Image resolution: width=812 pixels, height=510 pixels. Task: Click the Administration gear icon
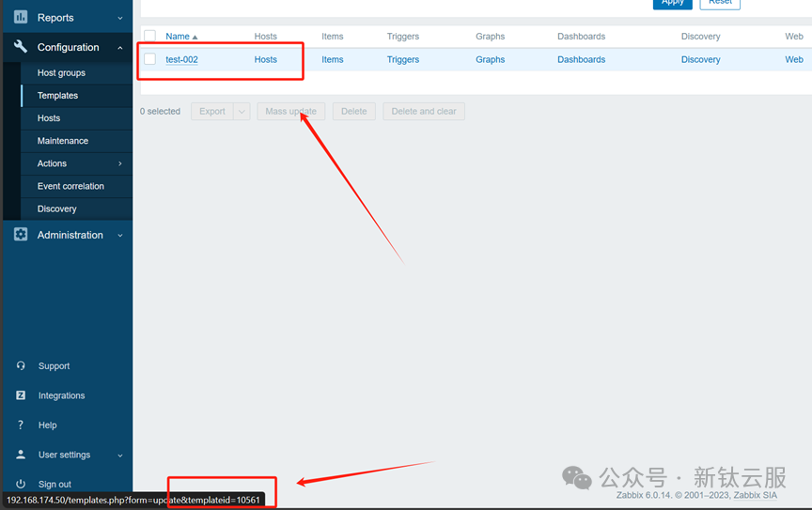coord(21,235)
